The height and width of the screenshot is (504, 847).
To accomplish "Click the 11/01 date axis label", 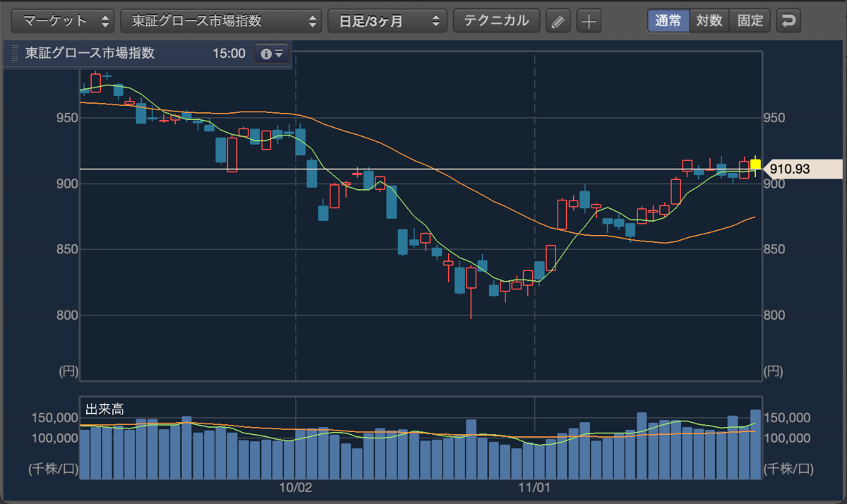I will [x=534, y=487].
